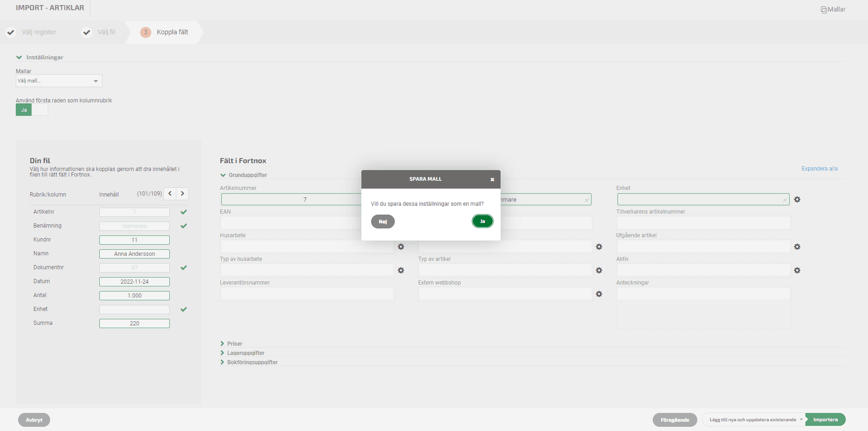Go to Välj fil step

tap(99, 32)
